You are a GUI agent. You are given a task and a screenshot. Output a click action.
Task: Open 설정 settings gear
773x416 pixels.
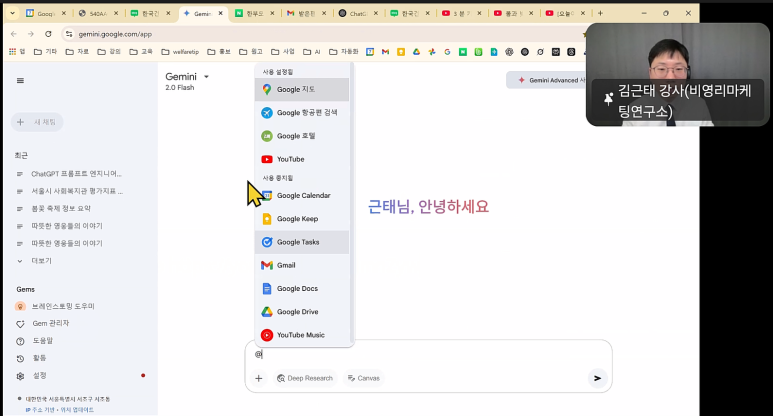(x=32, y=376)
